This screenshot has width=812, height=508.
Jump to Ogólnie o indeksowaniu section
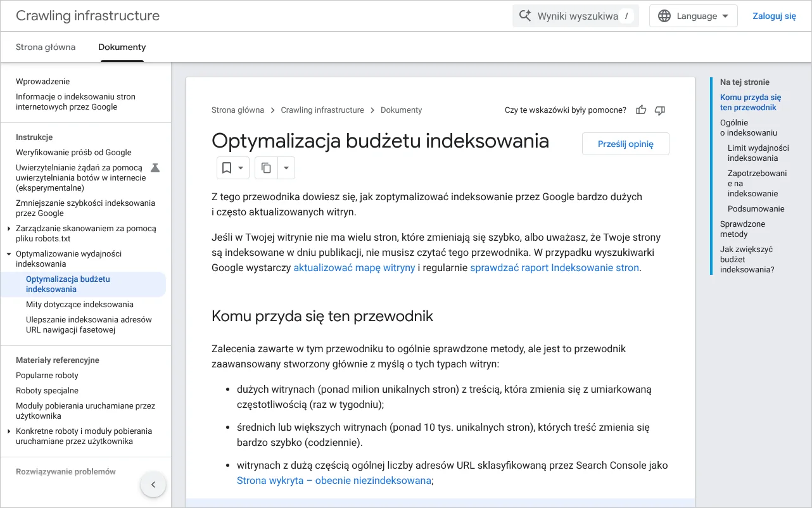749,128
